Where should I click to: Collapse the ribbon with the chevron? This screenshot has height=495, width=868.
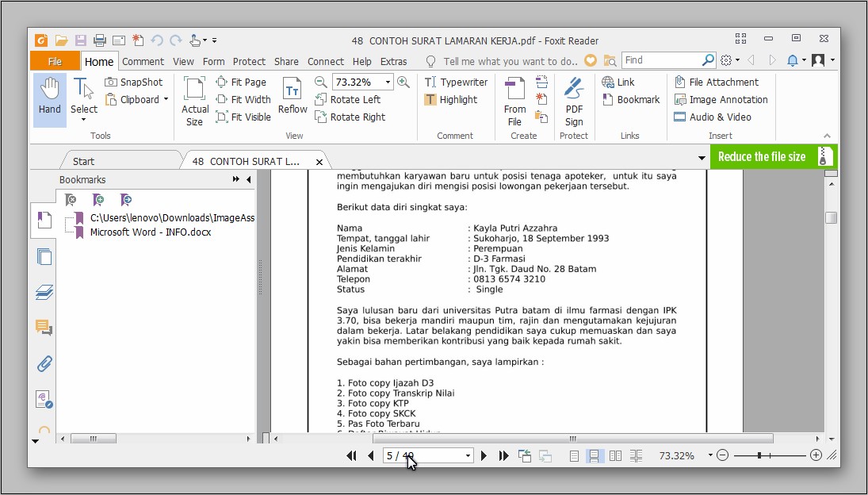[827, 136]
